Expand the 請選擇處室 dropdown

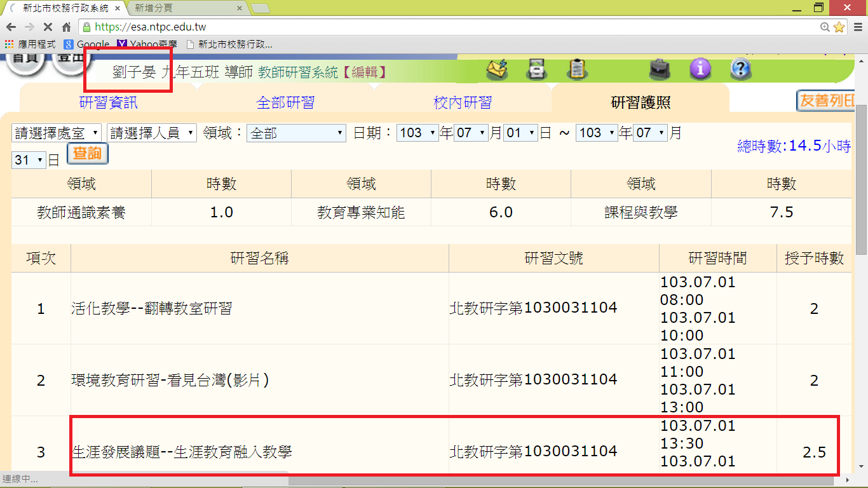[57, 133]
